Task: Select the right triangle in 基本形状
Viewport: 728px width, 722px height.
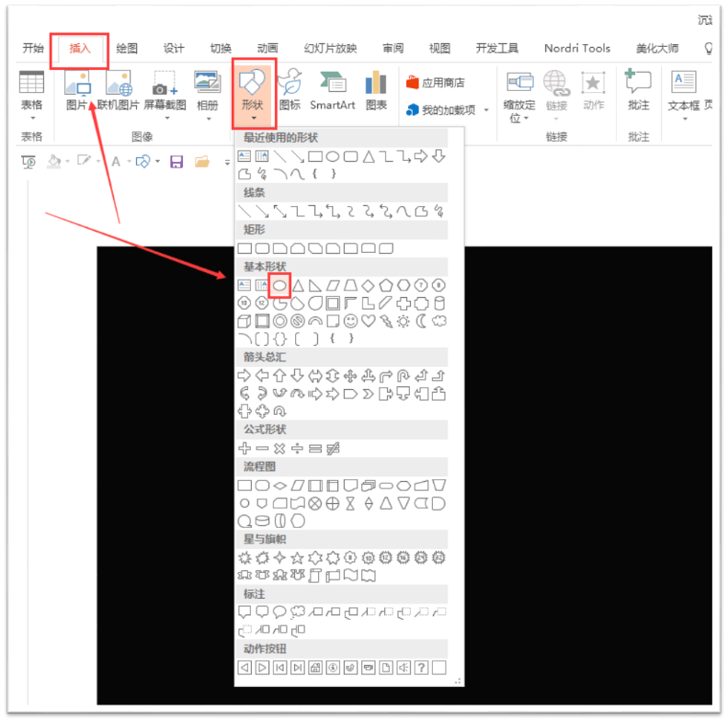Action: coord(314,285)
